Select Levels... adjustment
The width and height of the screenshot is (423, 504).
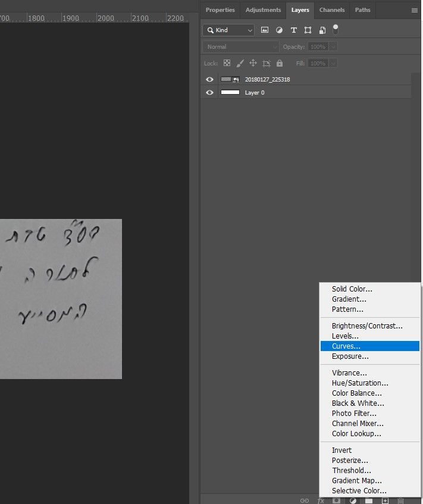[370, 336]
